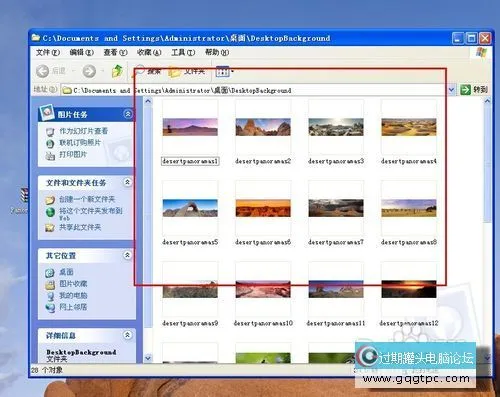Click the file name label desertpanoramas7
Viewport: 500px width, 397px height.
tap(336, 242)
